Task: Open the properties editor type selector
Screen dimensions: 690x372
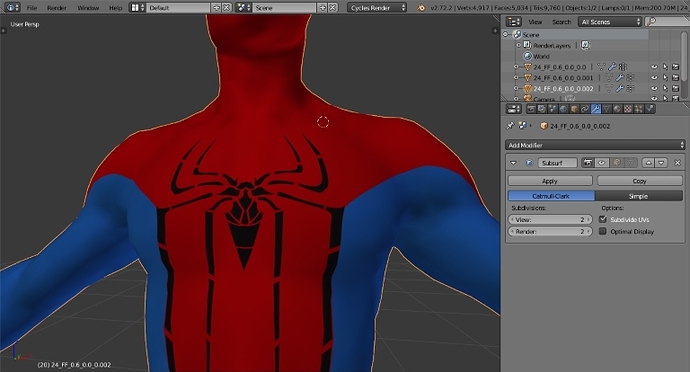Action: pos(514,109)
